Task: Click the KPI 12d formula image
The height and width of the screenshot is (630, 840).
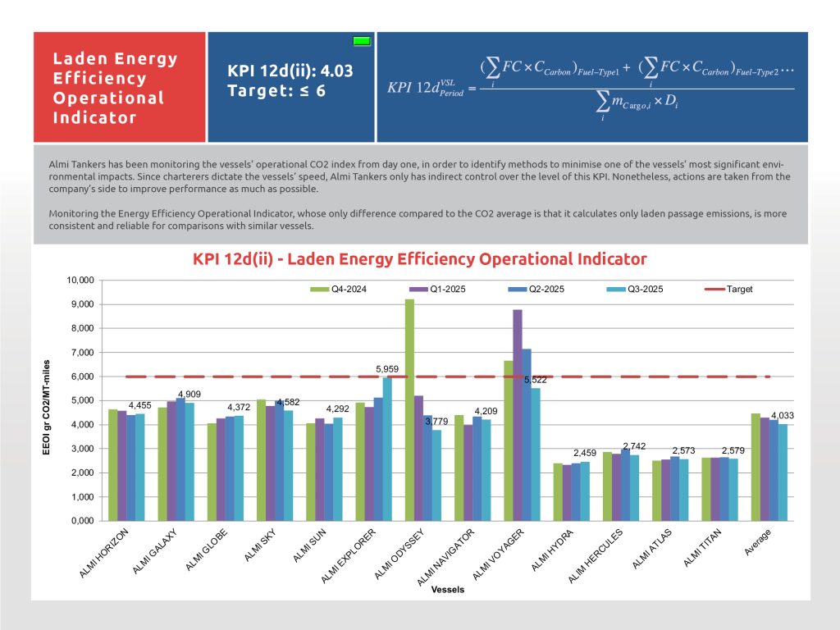Action: pos(591,88)
